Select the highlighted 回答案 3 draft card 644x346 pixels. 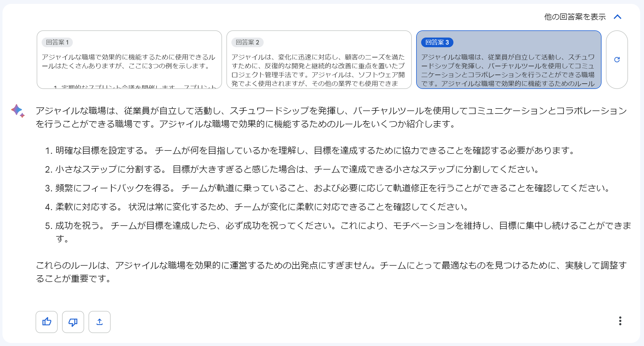coord(509,60)
